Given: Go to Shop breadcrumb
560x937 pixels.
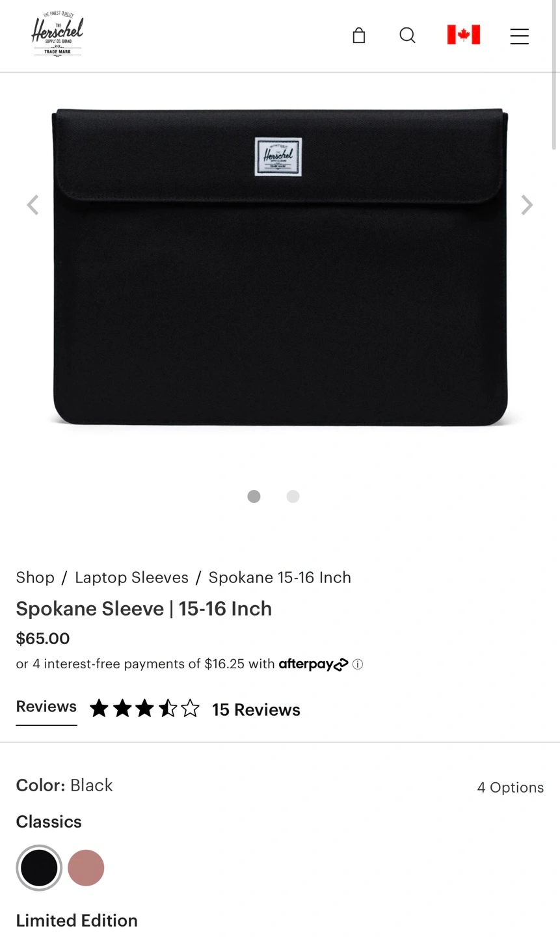Looking at the screenshot, I should tap(35, 578).
